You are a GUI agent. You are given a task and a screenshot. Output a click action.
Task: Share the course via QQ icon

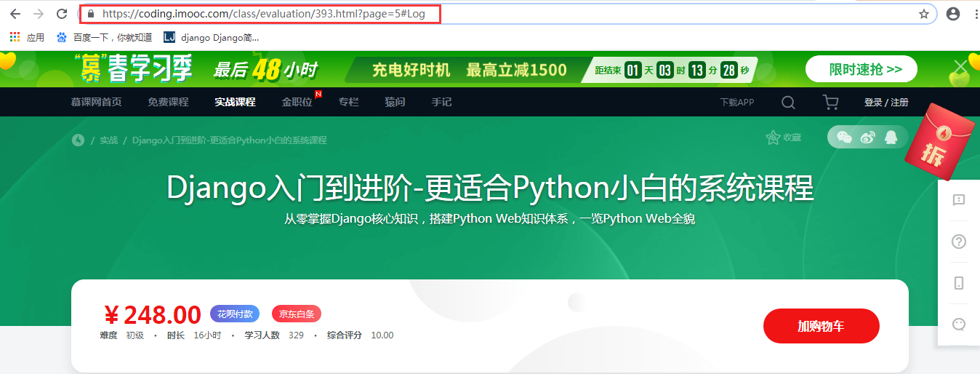[891, 137]
